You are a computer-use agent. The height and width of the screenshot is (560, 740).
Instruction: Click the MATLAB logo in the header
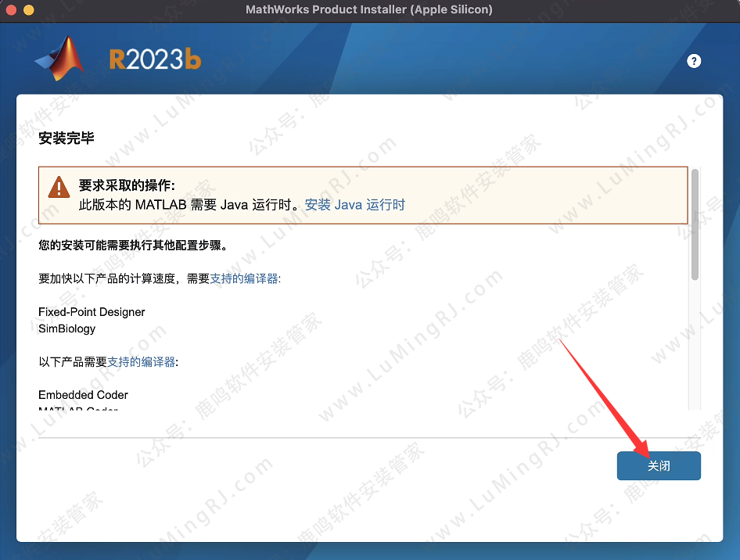coord(59,59)
